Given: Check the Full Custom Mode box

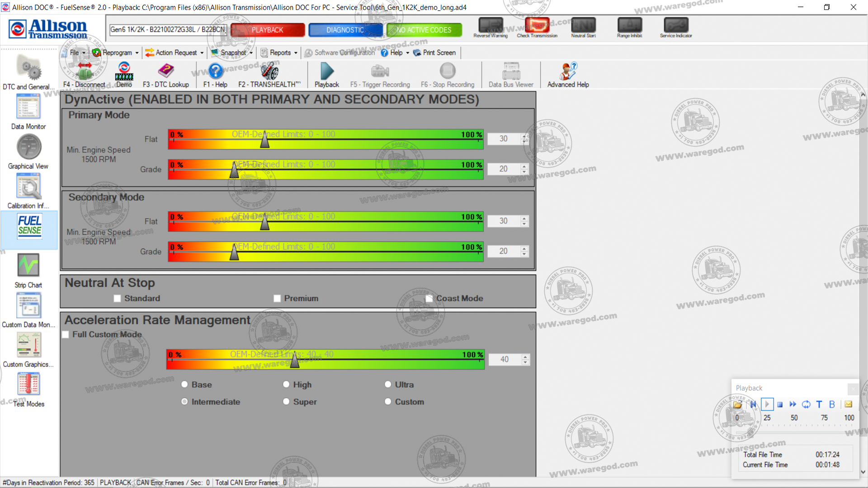Looking at the screenshot, I should pyautogui.click(x=66, y=335).
